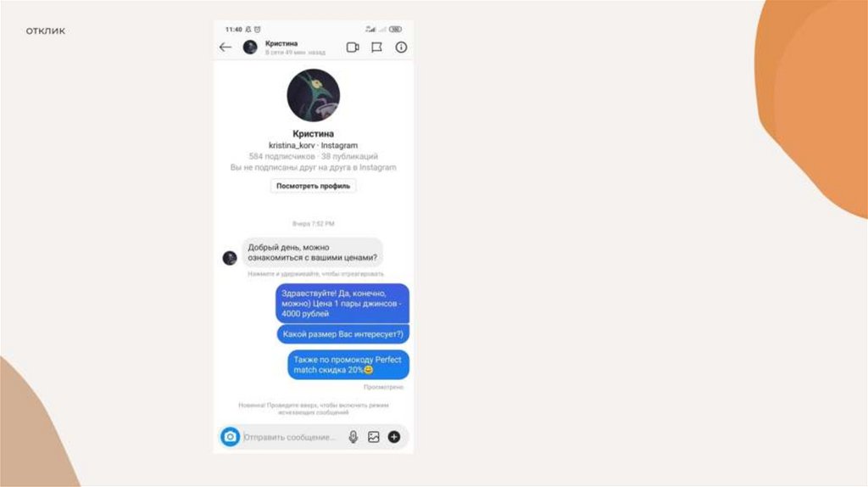Focus the Отправить сообщение input field
The image size is (868, 487).
pos(293,437)
